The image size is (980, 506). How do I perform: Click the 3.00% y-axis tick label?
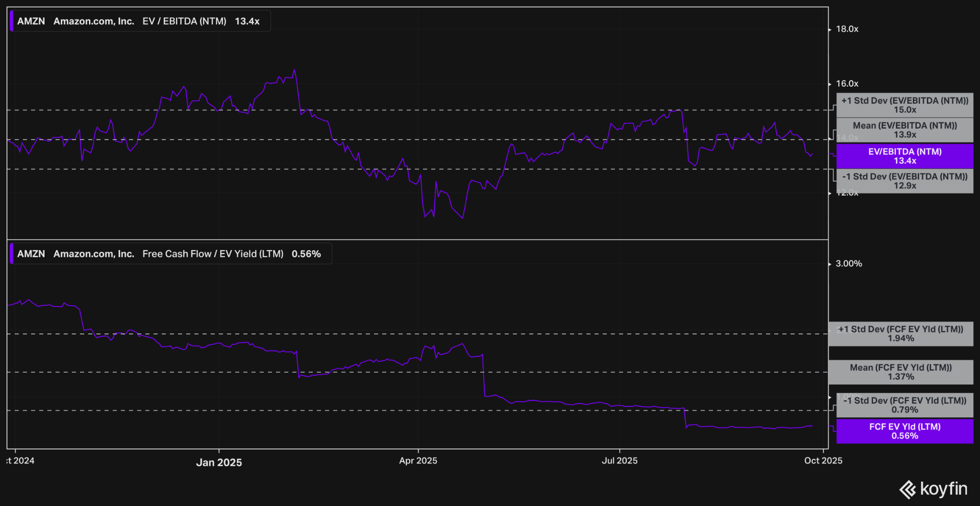coord(849,264)
